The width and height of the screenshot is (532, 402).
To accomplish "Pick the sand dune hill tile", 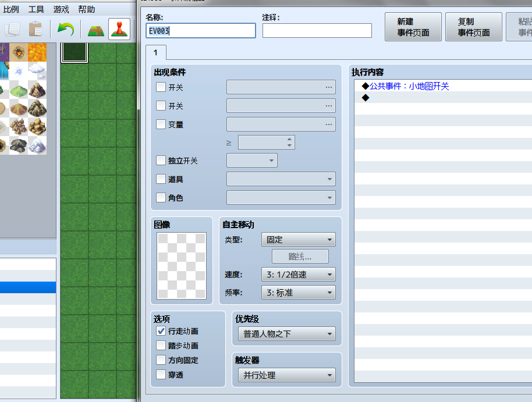I will pyautogui.click(x=19, y=108).
